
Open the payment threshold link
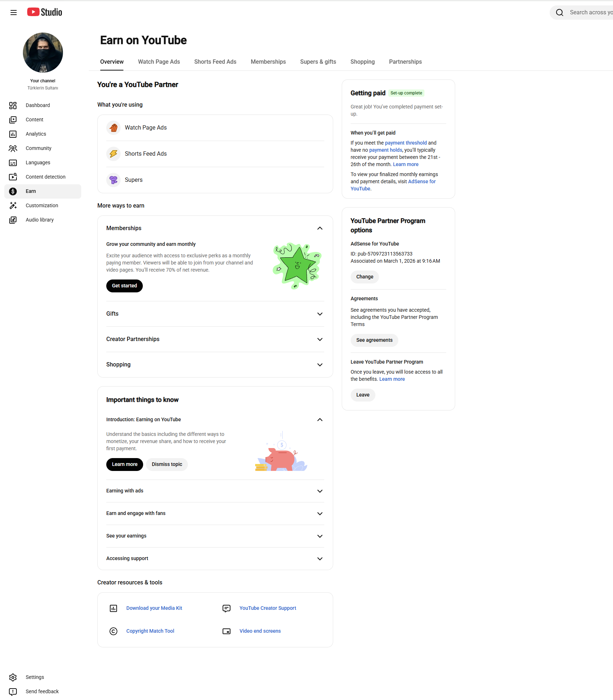coord(406,143)
